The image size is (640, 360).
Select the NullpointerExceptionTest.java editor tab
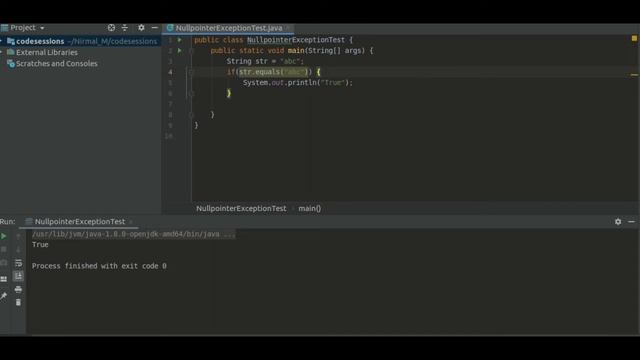pyautogui.click(x=229, y=28)
